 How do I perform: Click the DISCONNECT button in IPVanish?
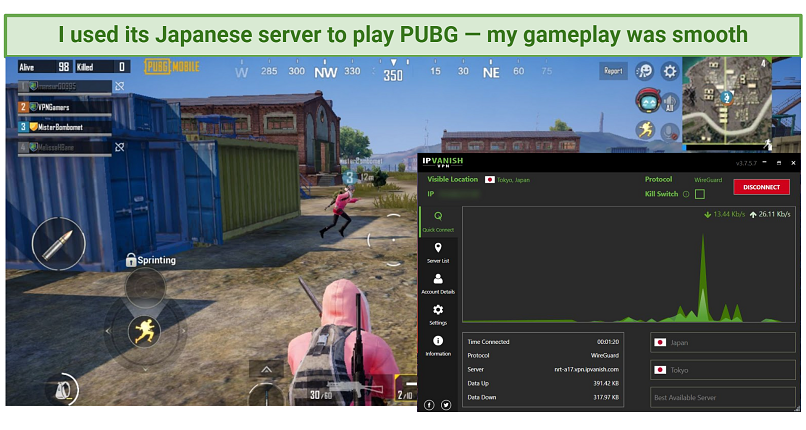[x=761, y=187]
